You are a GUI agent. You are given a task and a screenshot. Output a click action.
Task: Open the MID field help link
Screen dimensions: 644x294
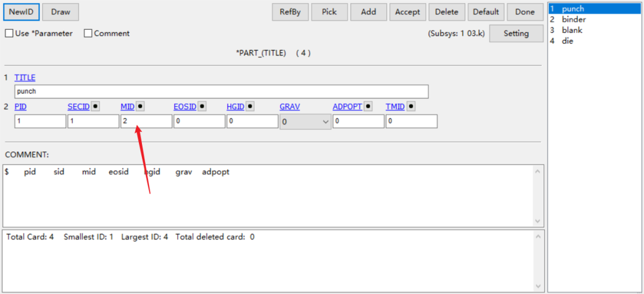(128, 107)
